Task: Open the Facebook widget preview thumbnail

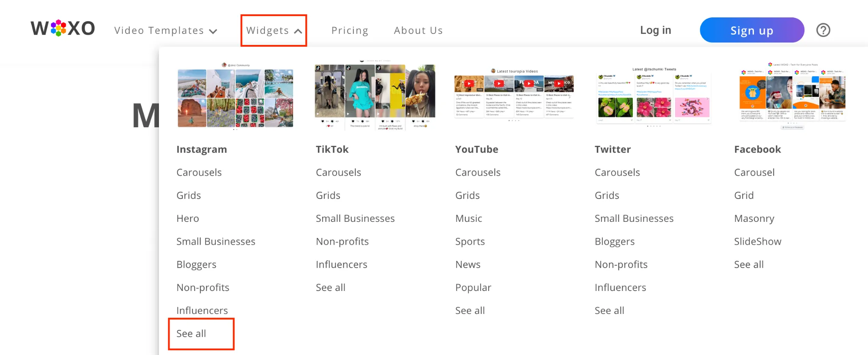Action: (793, 96)
